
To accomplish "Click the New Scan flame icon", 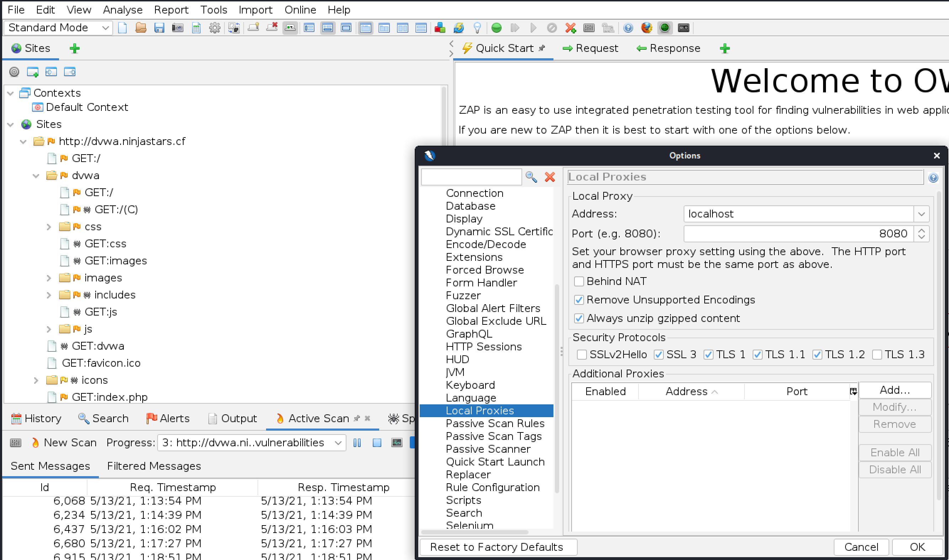I will pyautogui.click(x=36, y=443).
